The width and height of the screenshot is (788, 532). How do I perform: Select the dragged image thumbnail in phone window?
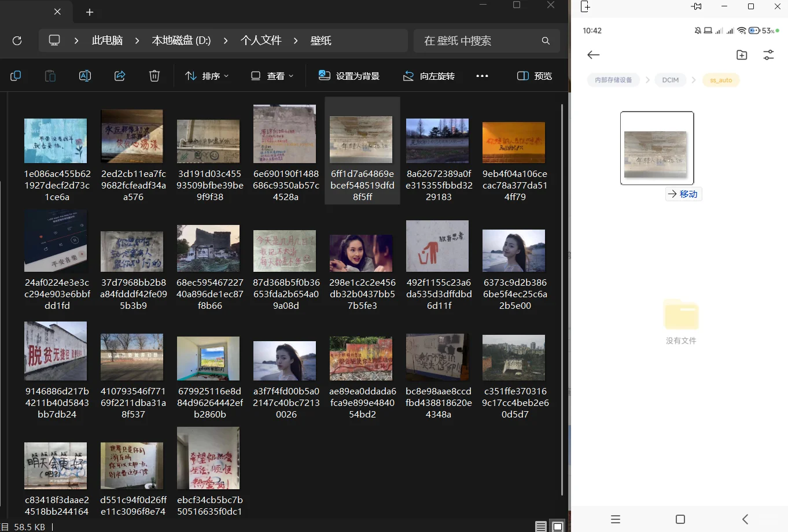(657, 148)
